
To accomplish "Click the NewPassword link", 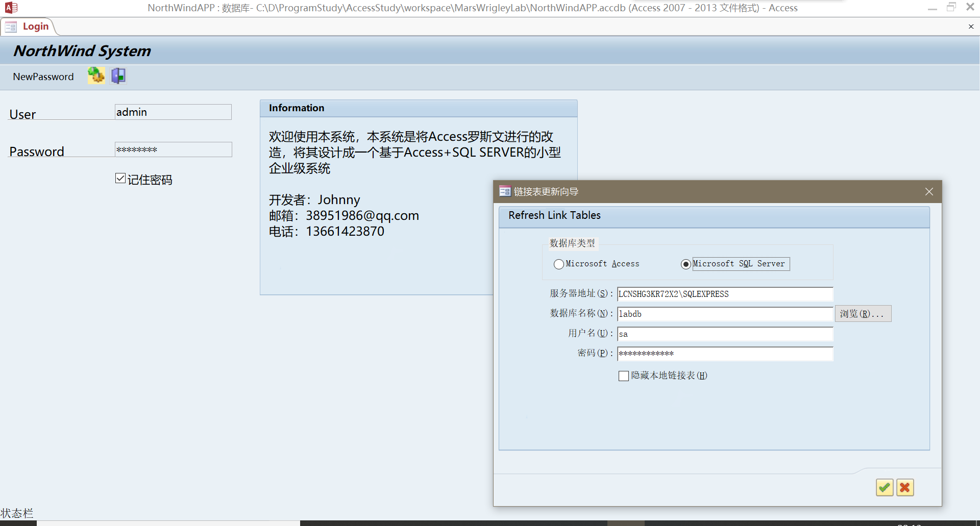I will (x=43, y=77).
